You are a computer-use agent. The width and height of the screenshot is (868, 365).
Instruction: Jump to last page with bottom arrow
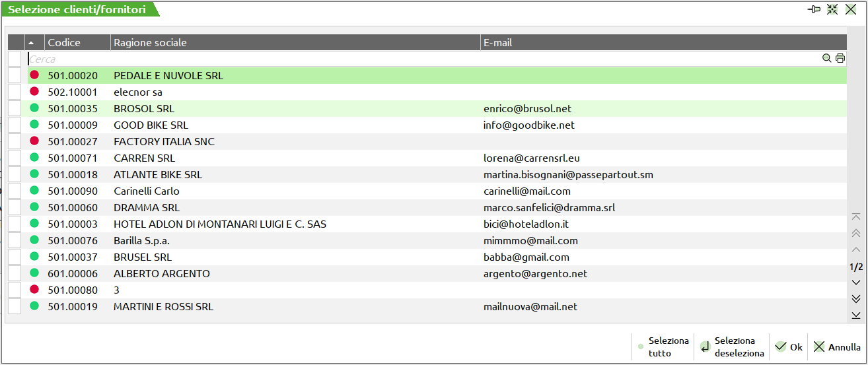tap(856, 315)
